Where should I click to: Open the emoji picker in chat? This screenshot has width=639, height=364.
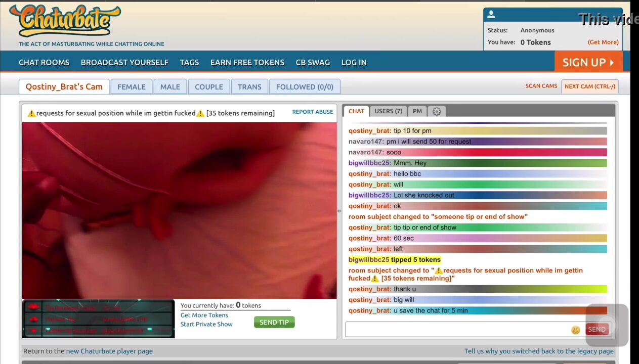(x=575, y=330)
